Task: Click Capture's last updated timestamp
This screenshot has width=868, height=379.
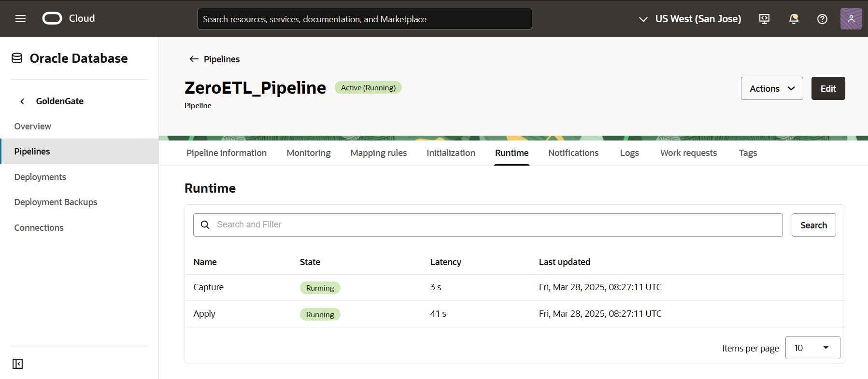Action: [x=600, y=287]
